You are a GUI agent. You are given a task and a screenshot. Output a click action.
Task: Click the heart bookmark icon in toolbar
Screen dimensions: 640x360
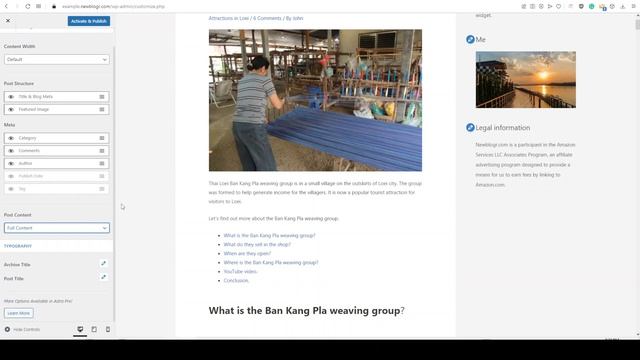coord(558,7)
